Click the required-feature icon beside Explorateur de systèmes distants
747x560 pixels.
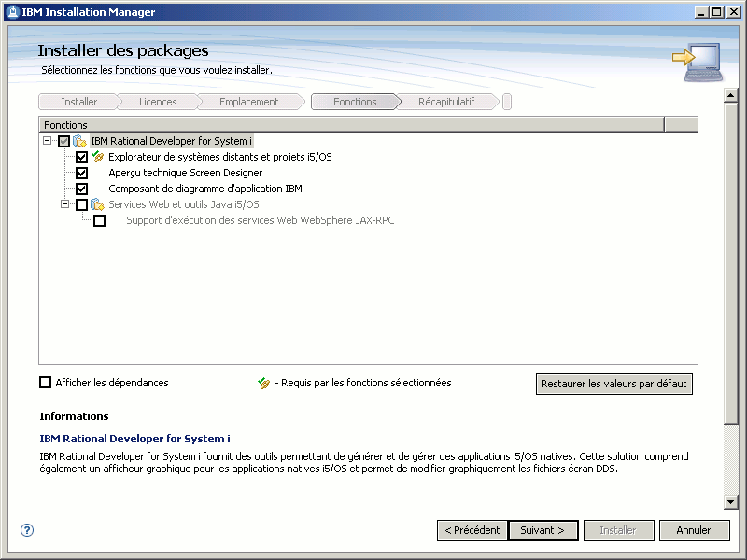click(x=98, y=156)
